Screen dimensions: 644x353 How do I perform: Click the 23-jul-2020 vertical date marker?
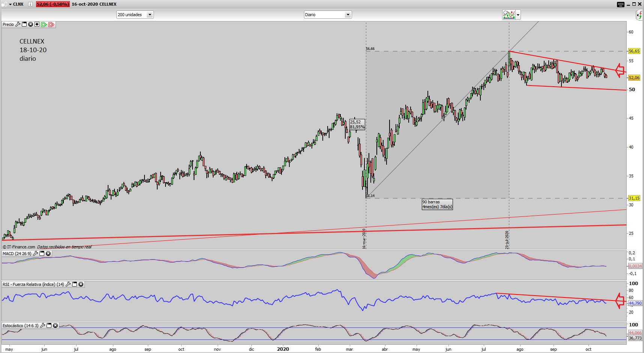[x=507, y=240]
